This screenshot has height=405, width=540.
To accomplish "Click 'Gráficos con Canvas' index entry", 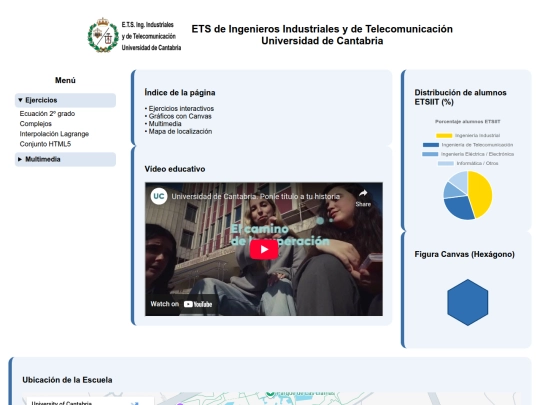I will 180,116.
